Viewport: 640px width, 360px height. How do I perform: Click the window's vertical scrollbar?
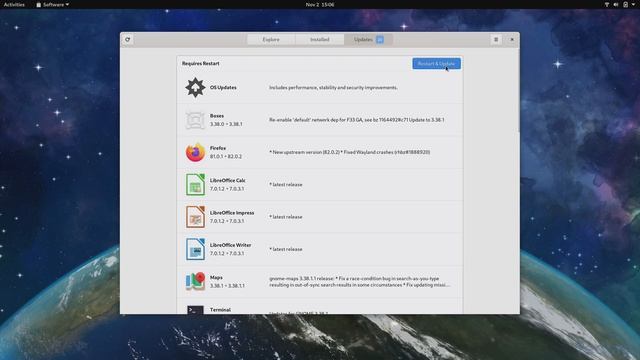[x=519, y=90]
